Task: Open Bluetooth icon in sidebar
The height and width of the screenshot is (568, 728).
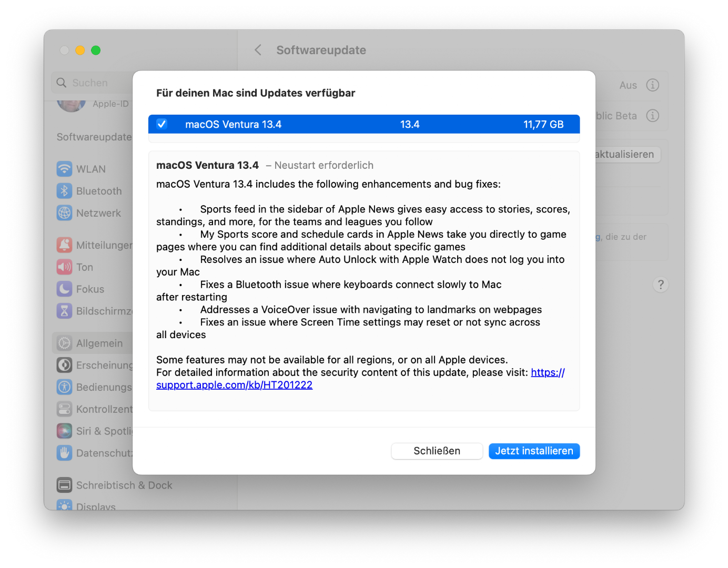Action: 64,191
